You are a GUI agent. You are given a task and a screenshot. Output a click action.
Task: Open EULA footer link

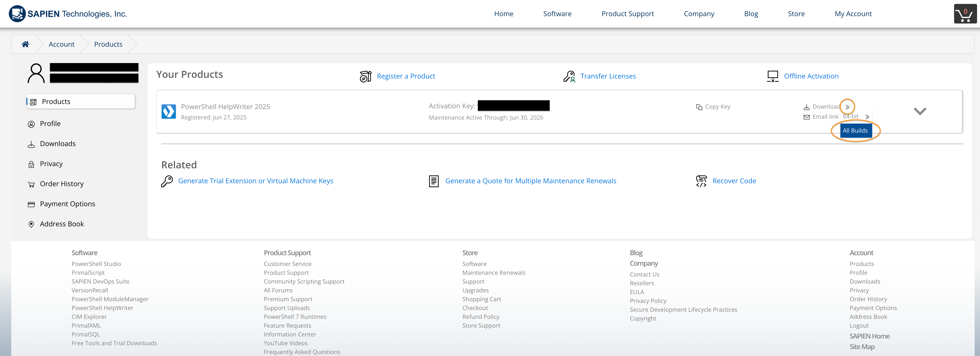[x=637, y=292]
